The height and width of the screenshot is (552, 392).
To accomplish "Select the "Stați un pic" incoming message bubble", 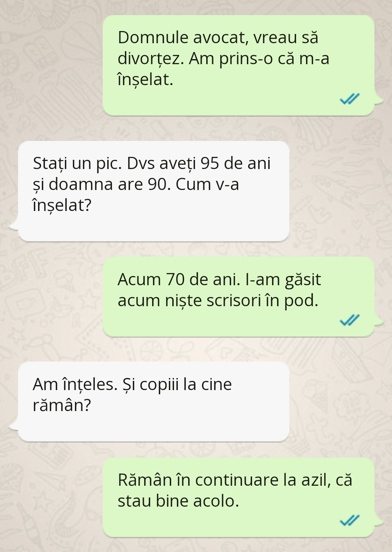I will click(154, 191).
